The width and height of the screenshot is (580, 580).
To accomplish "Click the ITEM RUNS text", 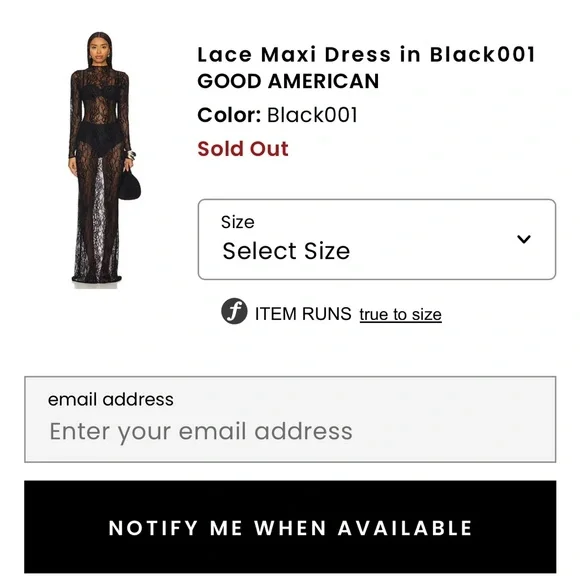I will pos(303,314).
